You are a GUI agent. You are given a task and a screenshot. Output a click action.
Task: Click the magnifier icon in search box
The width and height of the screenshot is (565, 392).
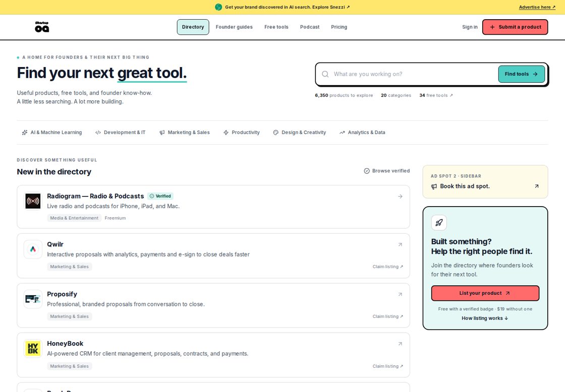point(325,74)
